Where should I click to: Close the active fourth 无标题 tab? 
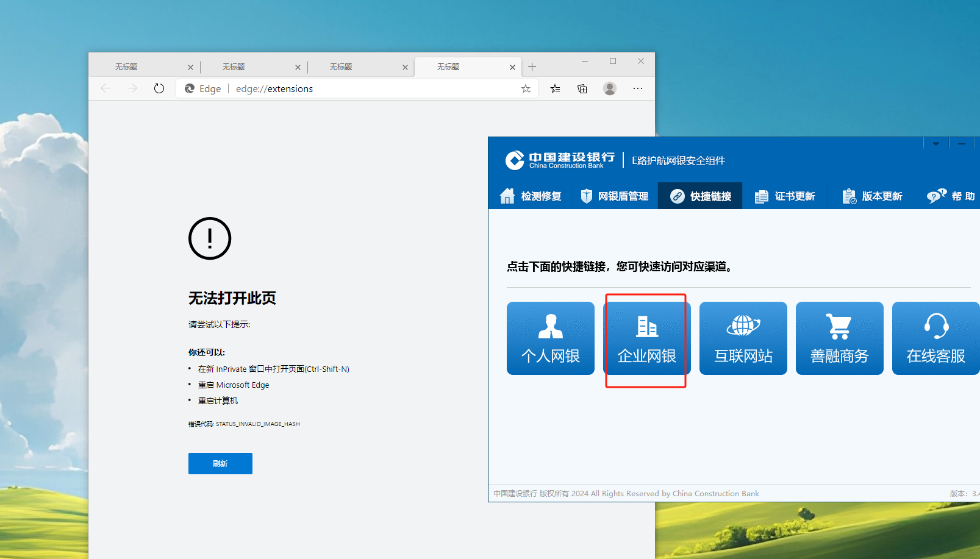coord(512,68)
